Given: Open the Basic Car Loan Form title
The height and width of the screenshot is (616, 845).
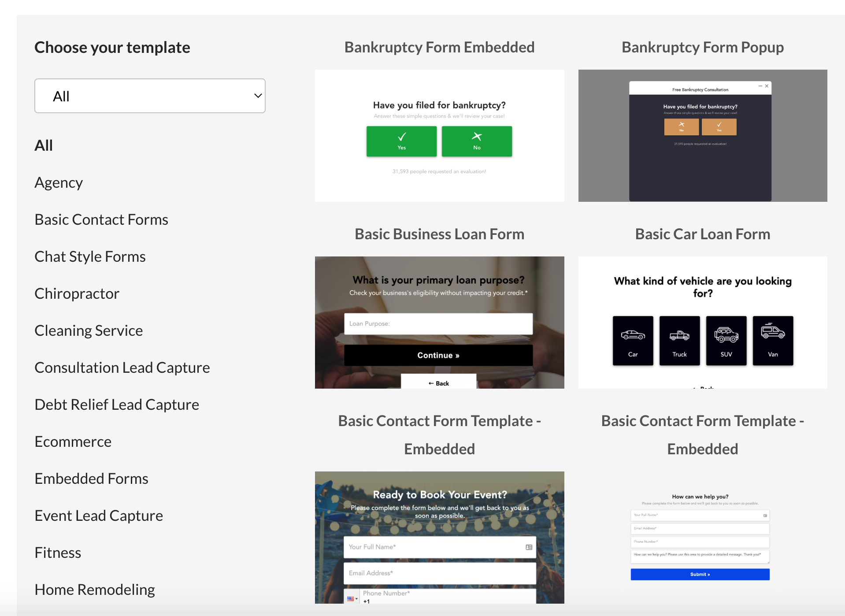Looking at the screenshot, I should coord(702,234).
